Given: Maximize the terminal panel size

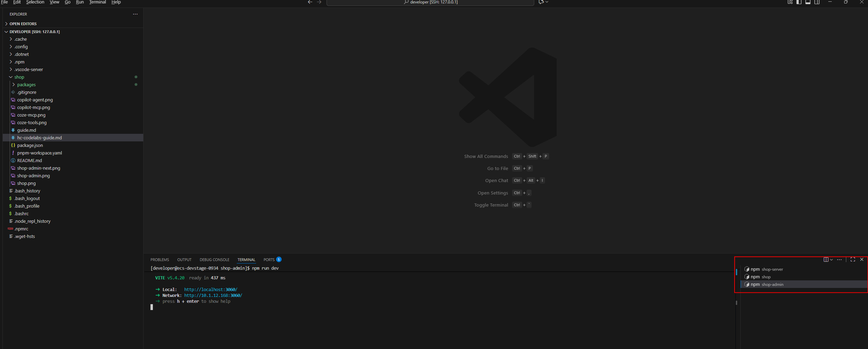Looking at the screenshot, I should 852,260.
